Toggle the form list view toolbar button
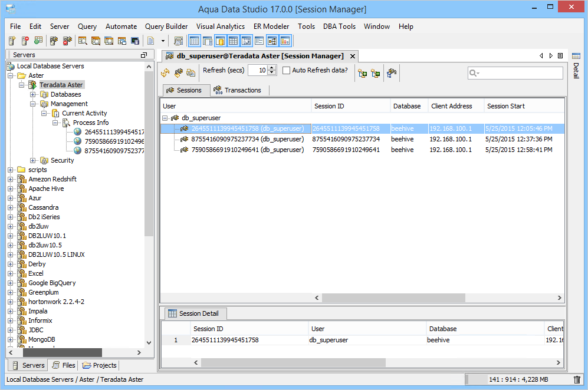 coord(259,41)
